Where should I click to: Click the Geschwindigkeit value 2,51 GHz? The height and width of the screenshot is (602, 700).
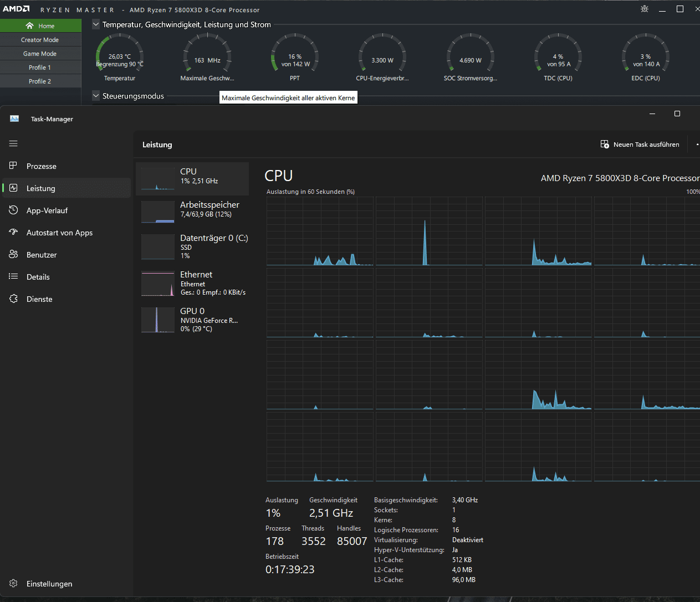pyautogui.click(x=331, y=513)
